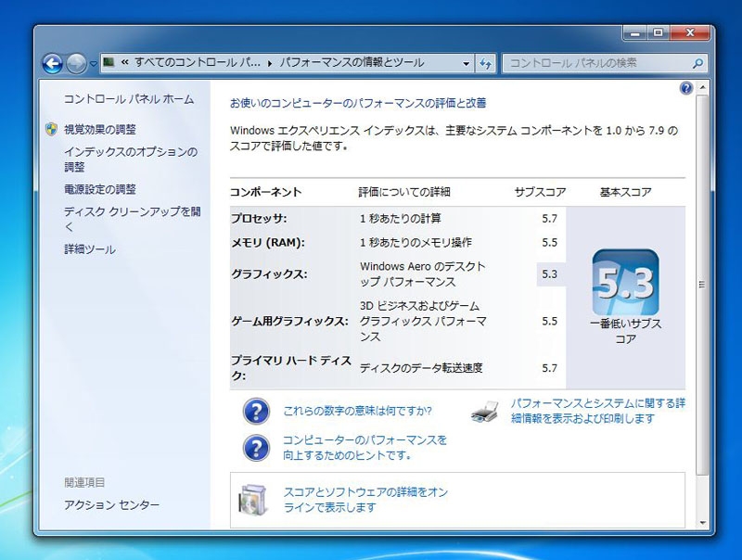
Task: Click question mark icon beside performance hints
Action: pos(256,448)
